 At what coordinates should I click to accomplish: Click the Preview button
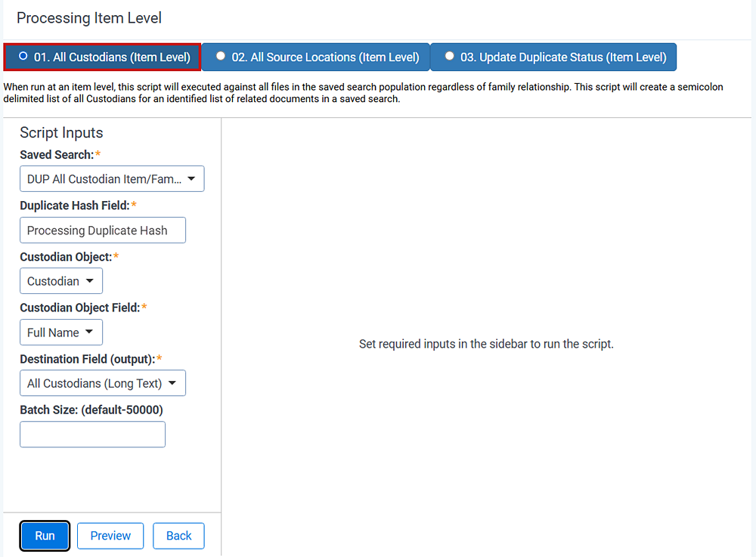[110, 536]
